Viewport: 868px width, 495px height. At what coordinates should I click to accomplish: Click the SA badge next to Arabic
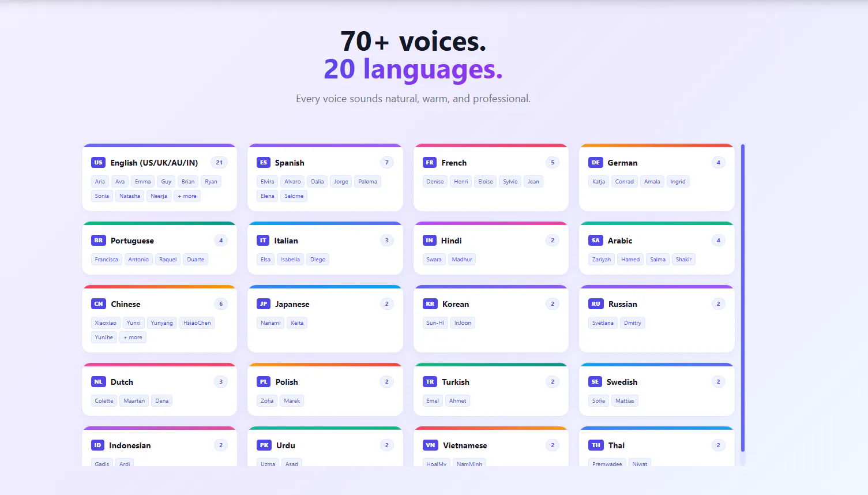pyautogui.click(x=596, y=241)
